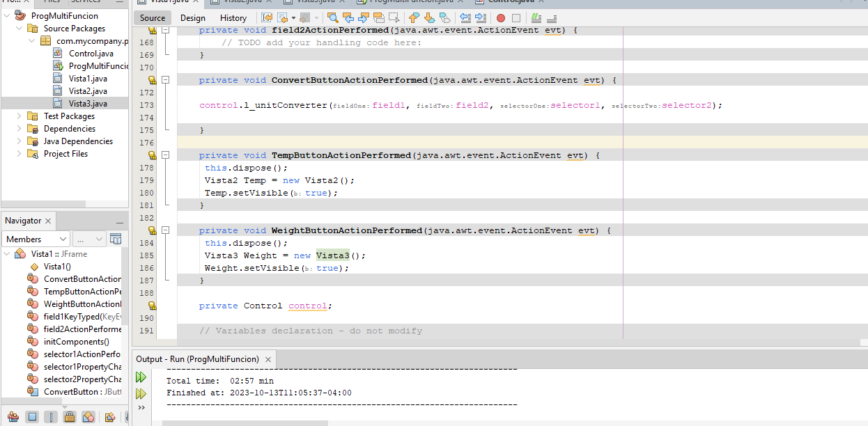Toggle Show Fields filter in Navigator
The image size is (868, 426).
[x=32, y=417]
